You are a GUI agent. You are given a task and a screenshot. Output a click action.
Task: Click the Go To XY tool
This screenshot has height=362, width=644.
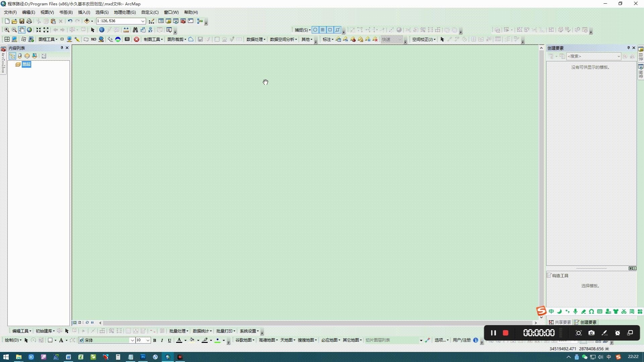click(x=150, y=30)
